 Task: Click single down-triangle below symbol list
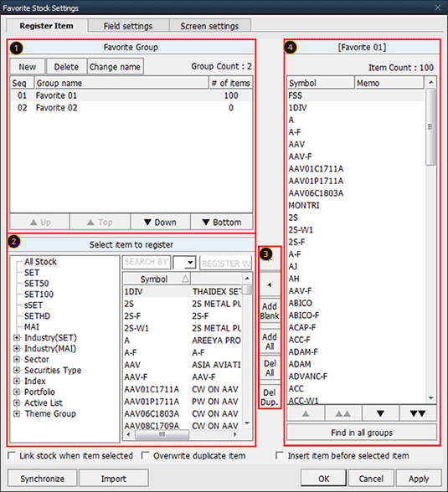380,413
